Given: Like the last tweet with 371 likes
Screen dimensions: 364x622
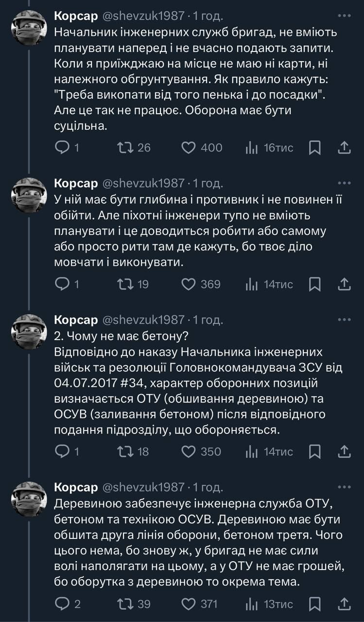Looking at the screenshot, I should click(x=188, y=604).
